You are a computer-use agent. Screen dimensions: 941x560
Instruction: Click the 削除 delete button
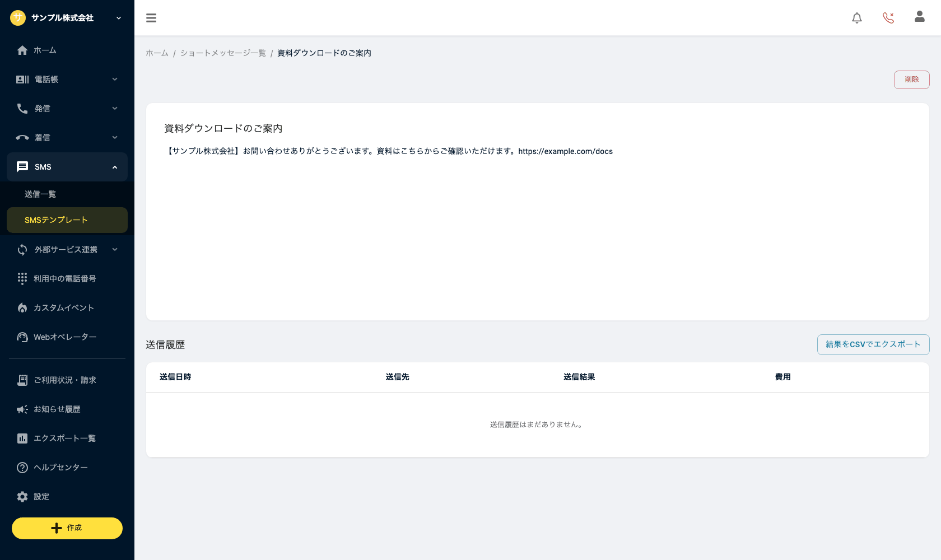point(911,80)
